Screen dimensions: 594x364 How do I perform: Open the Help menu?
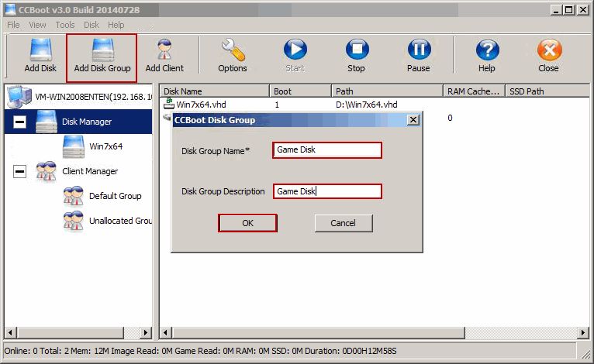tap(116, 25)
